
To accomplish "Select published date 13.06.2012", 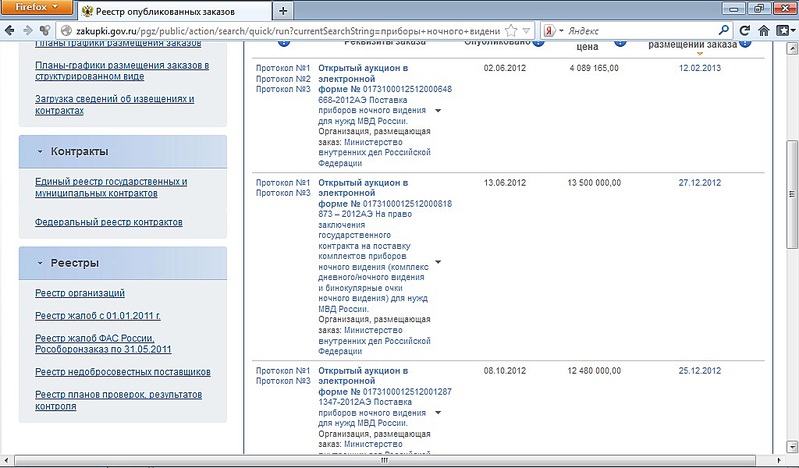I will [x=504, y=183].
